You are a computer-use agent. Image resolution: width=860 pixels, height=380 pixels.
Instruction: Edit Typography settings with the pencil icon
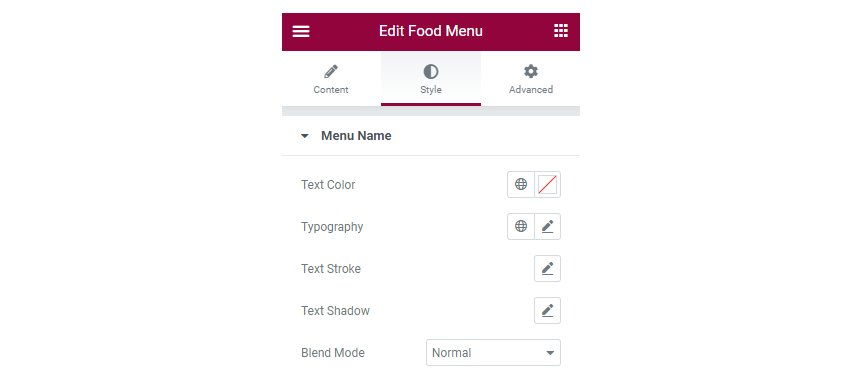tap(547, 226)
